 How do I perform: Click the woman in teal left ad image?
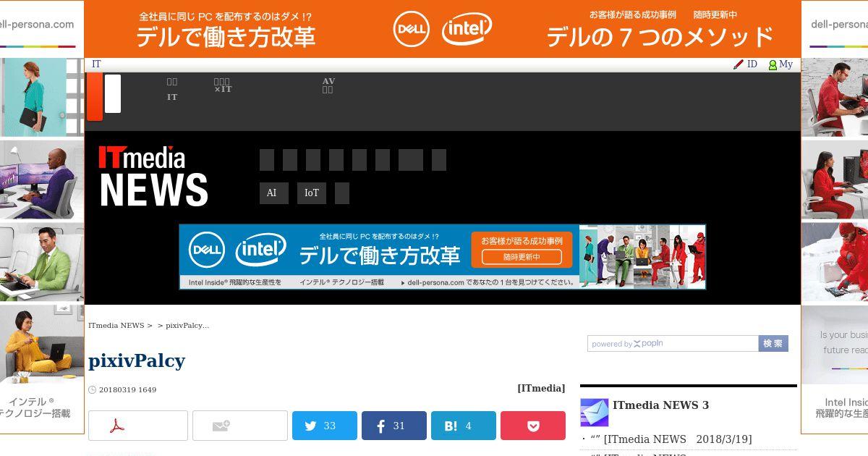click(x=42, y=97)
